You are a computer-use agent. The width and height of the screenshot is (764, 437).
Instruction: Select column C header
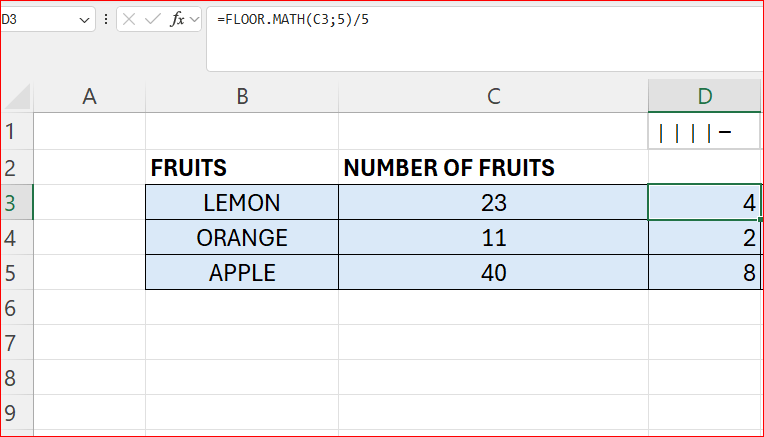[x=493, y=96]
